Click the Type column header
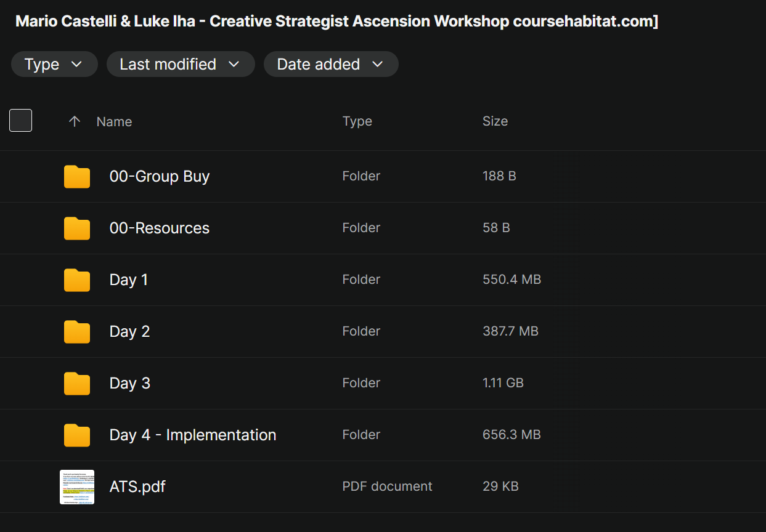766x532 pixels. 357,121
